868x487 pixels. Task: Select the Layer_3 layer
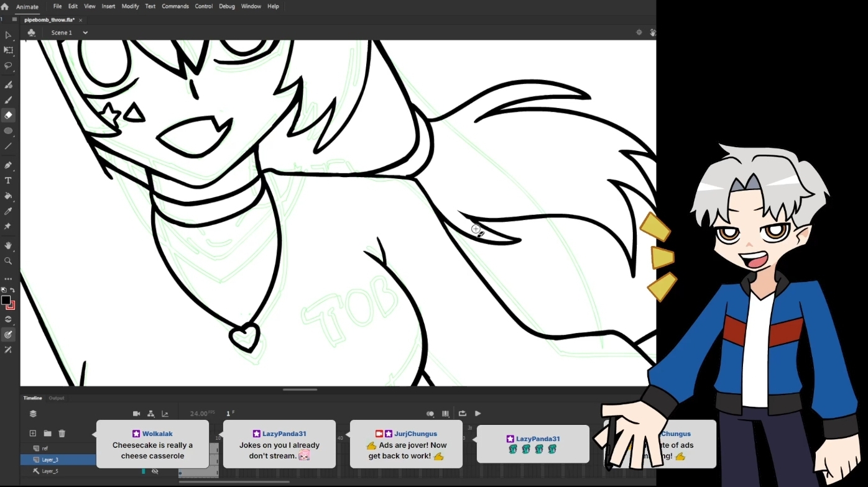click(x=58, y=460)
